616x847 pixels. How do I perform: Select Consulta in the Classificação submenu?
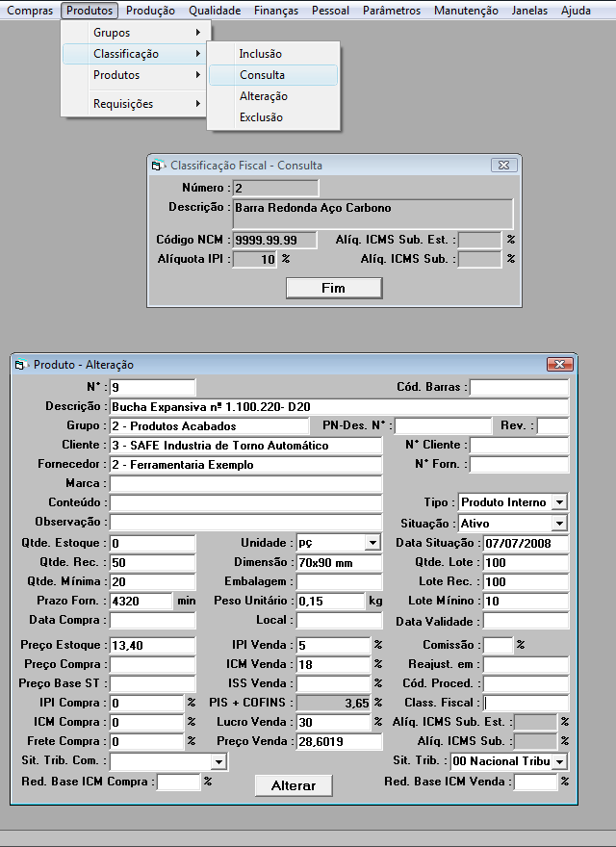tap(262, 75)
